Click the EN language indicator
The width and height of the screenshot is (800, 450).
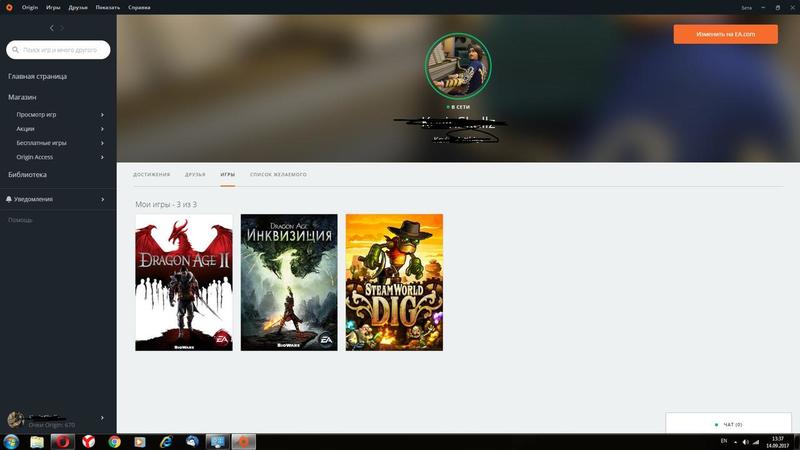coord(723,441)
